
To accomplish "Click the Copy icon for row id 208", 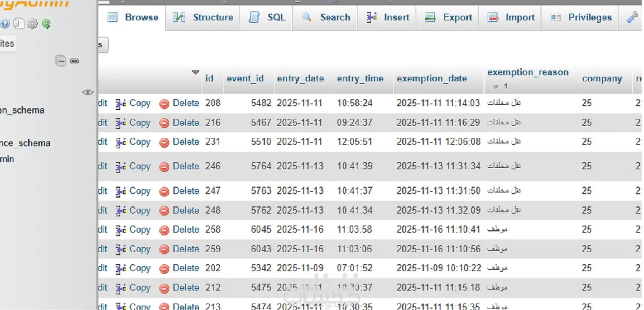I will [120, 103].
